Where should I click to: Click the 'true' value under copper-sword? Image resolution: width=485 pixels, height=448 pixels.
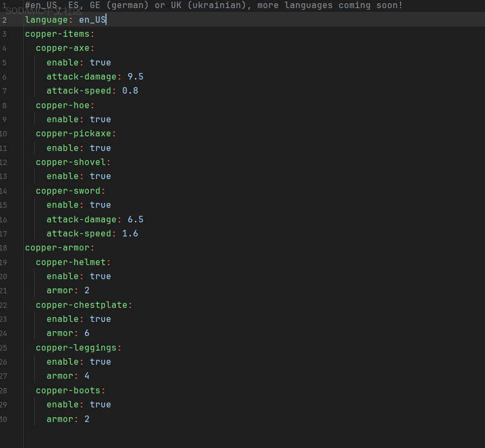(100, 205)
